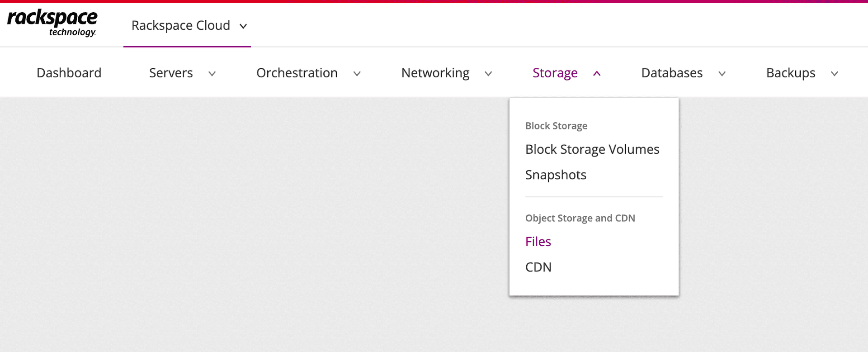
Task: Expand the Databases dropdown chevron
Action: 722,74
